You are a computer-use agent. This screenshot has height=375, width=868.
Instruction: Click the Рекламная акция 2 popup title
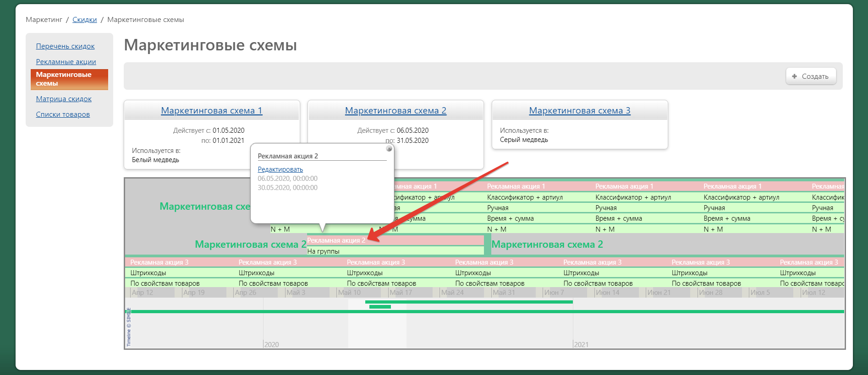(x=288, y=156)
